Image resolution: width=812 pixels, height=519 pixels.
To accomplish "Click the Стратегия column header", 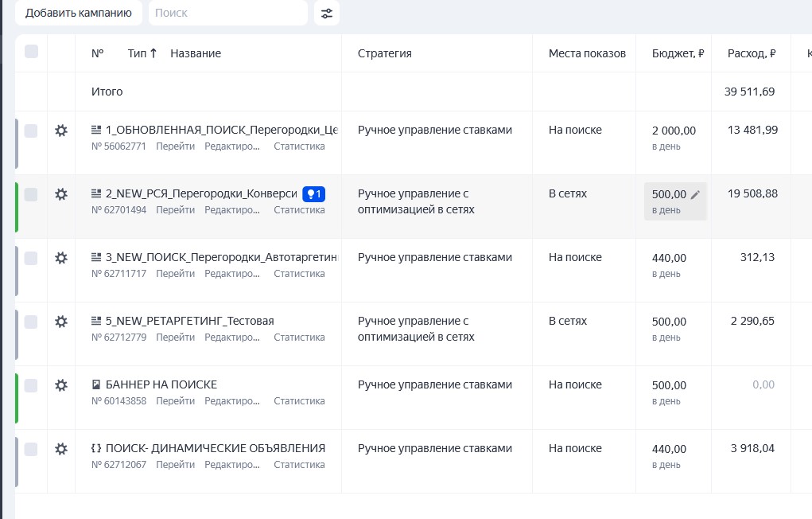I will 385,53.
